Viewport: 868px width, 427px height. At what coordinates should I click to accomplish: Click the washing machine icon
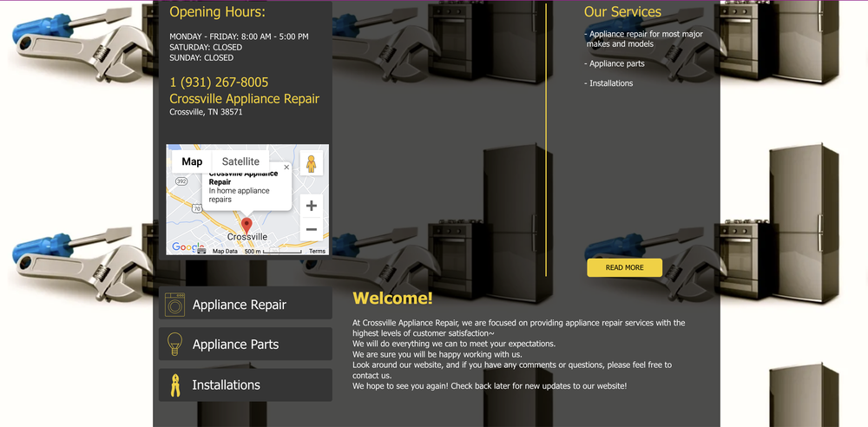pos(175,305)
